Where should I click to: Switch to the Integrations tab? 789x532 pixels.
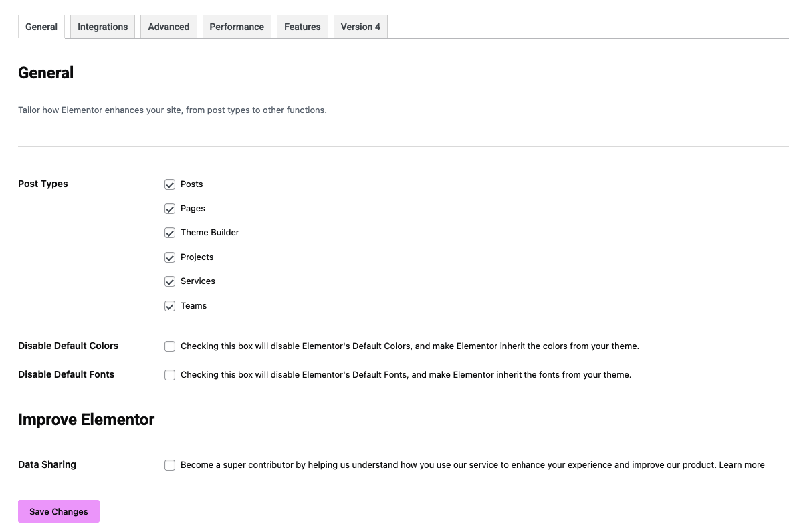tap(102, 27)
